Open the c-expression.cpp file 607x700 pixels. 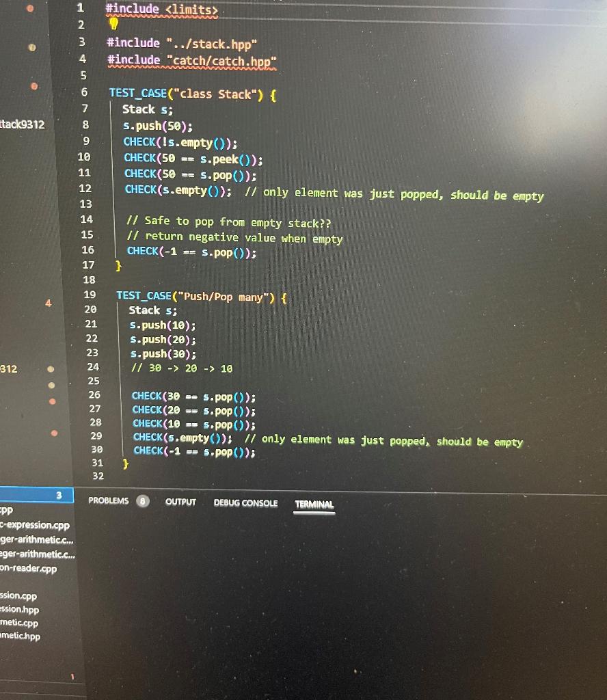[x=36, y=526]
